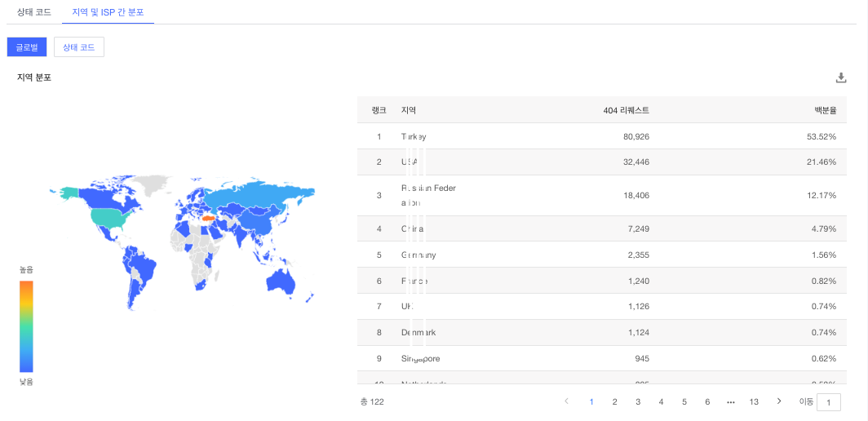This screenshot has width=868, height=421.
Task: Select the Germany region cell
Action: tap(418, 255)
